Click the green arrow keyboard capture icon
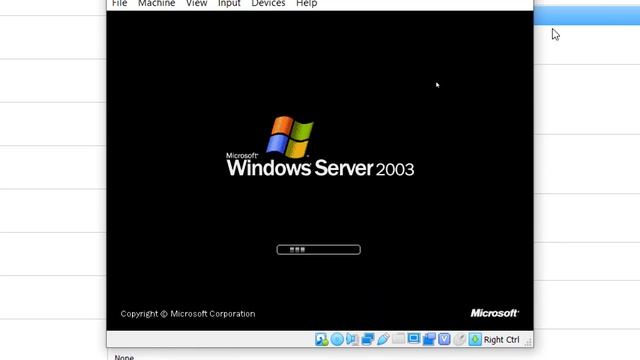 pyautogui.click(x=475, y=339)
